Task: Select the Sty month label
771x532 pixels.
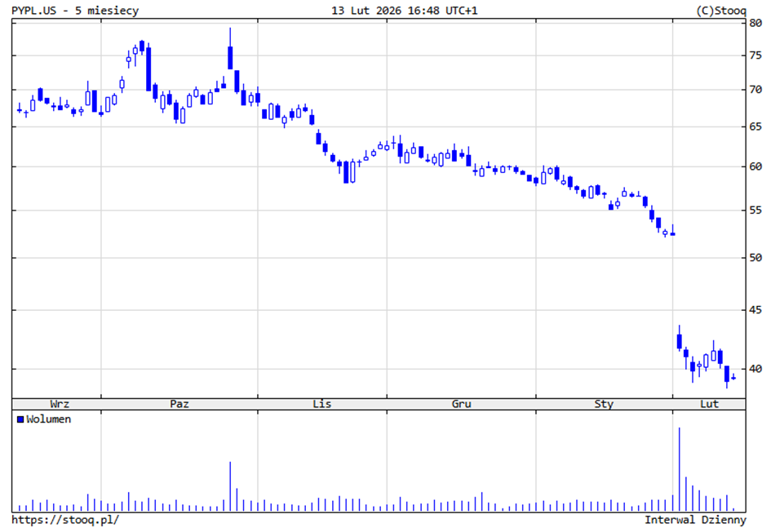Action: click(x=604, y=404)
